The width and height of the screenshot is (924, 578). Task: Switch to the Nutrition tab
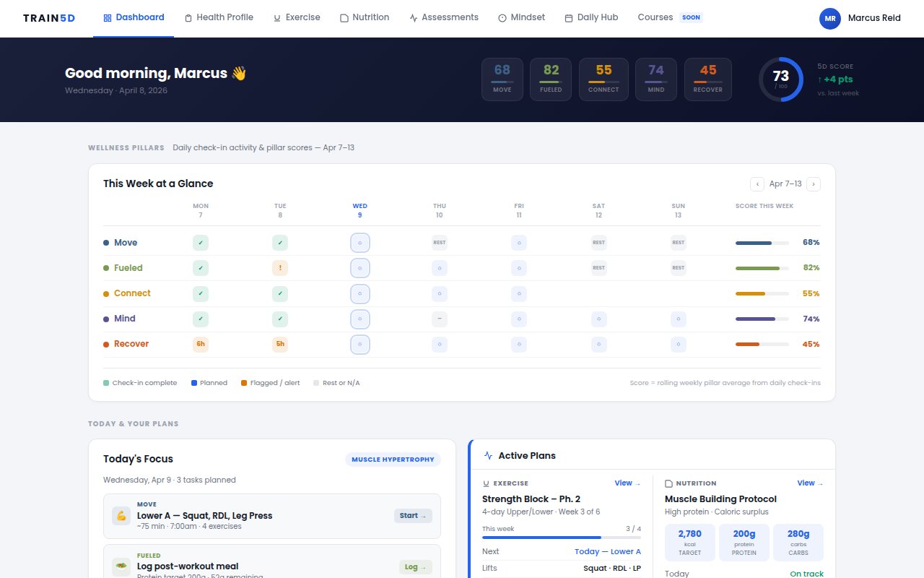(365, 17)
